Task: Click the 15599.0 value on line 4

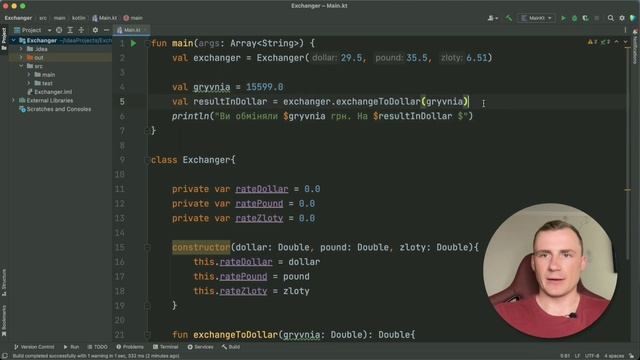Action: tap(264, 87)
